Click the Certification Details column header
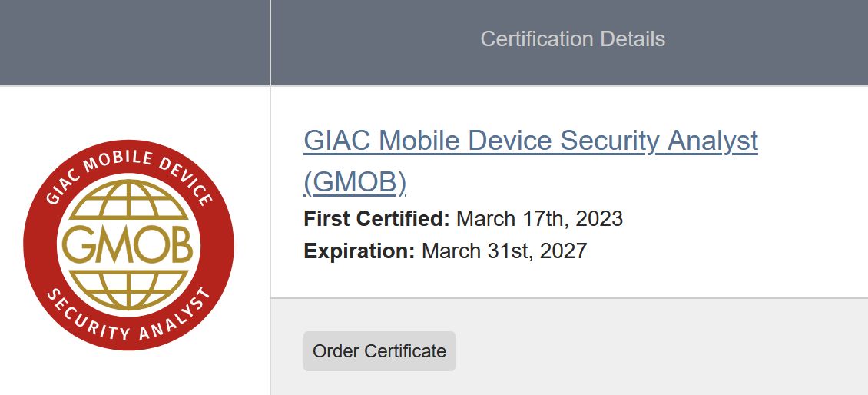The height and width of the screenshot is (395, 868). [x=572, y=39]
